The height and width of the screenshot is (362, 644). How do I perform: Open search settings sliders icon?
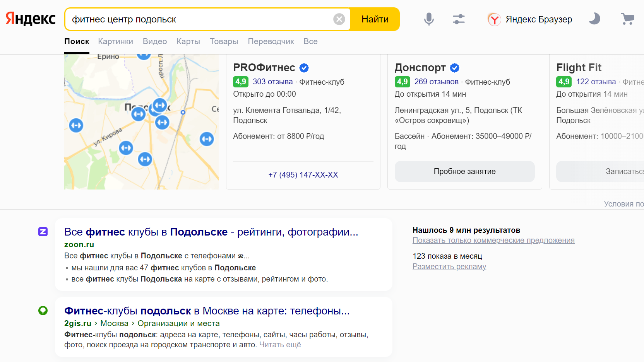[459, 19]
